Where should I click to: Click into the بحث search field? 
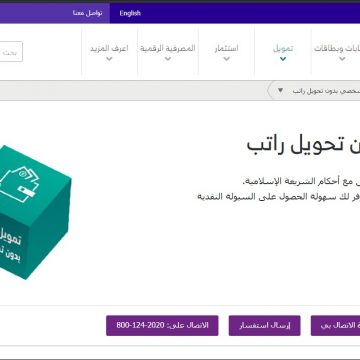click(11, 52)
